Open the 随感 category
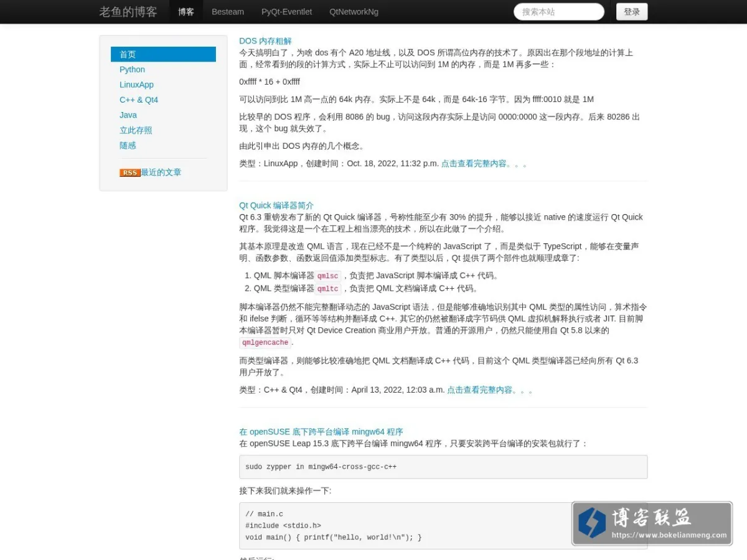The width and height of the screenshot is (747, 560). [128, 145]
